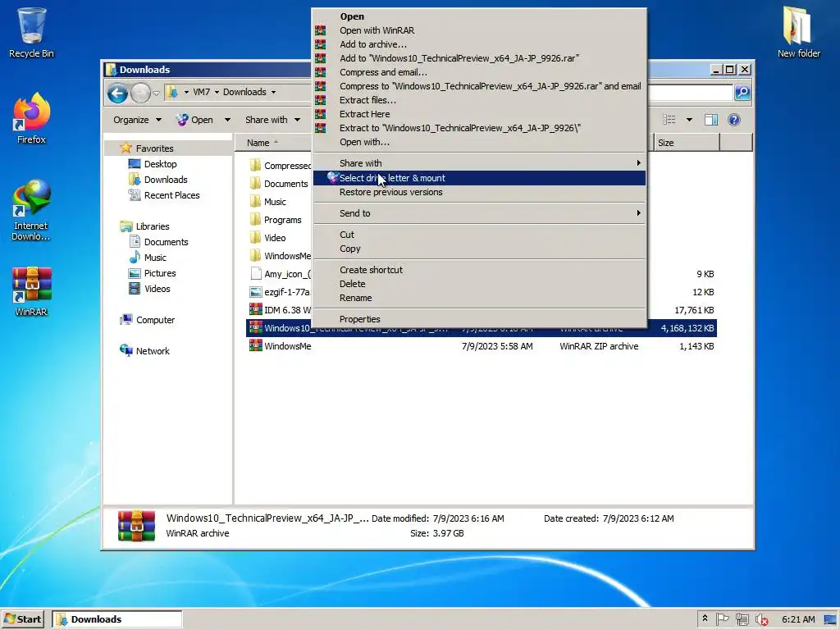Choose Select drive letter & mount
This screenshot has height=630, width=840.
[x=479, y=178]
